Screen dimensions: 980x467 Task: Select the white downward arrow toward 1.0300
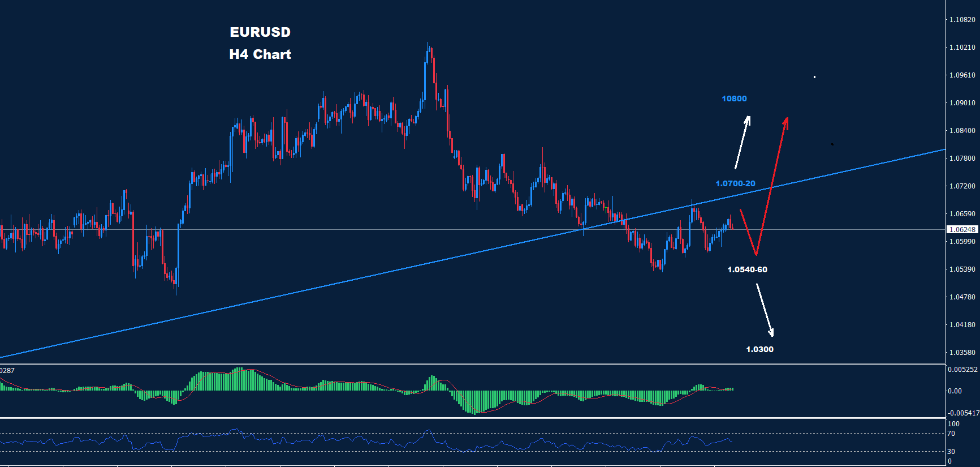click(x=765, y=310)
